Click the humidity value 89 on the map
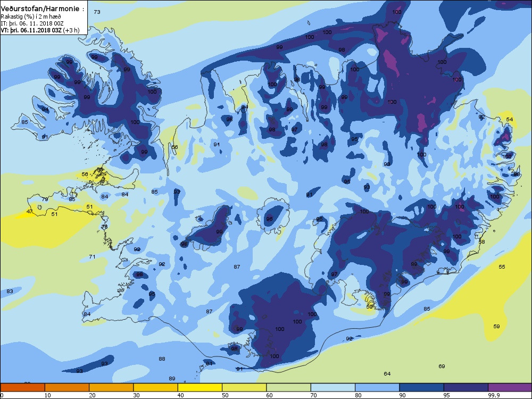532x399 pixels. pos(172,378)
